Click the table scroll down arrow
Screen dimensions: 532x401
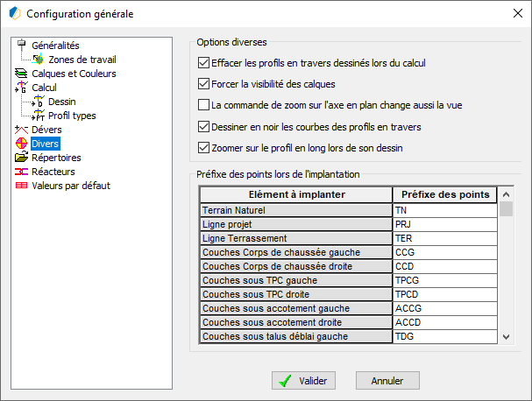[x=507, y=336]
